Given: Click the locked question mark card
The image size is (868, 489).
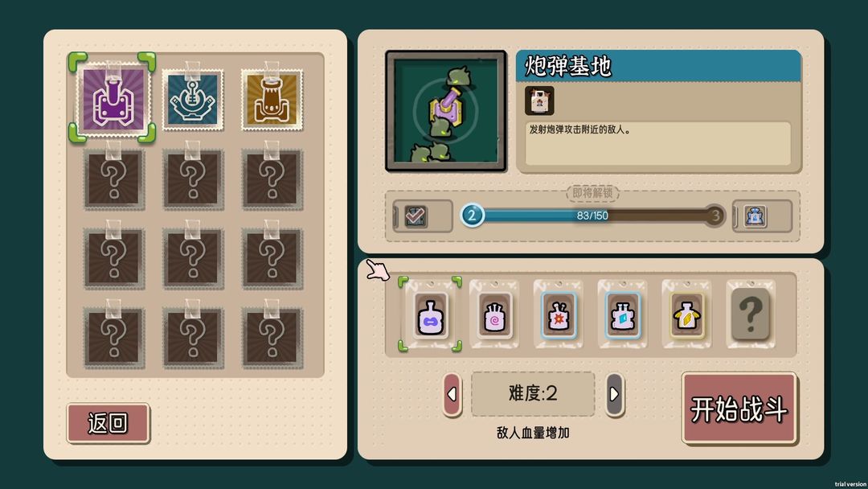Looking at the screenshot, I should 751,314.
